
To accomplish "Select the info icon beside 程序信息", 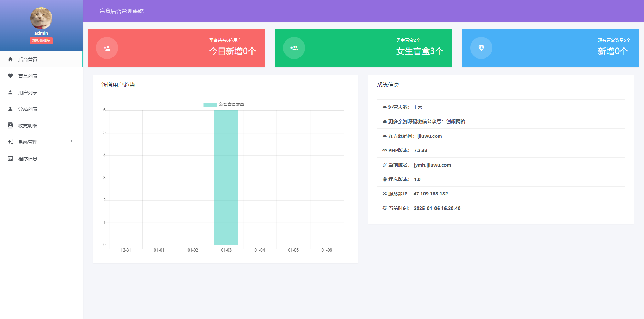I will click(10, 158).
